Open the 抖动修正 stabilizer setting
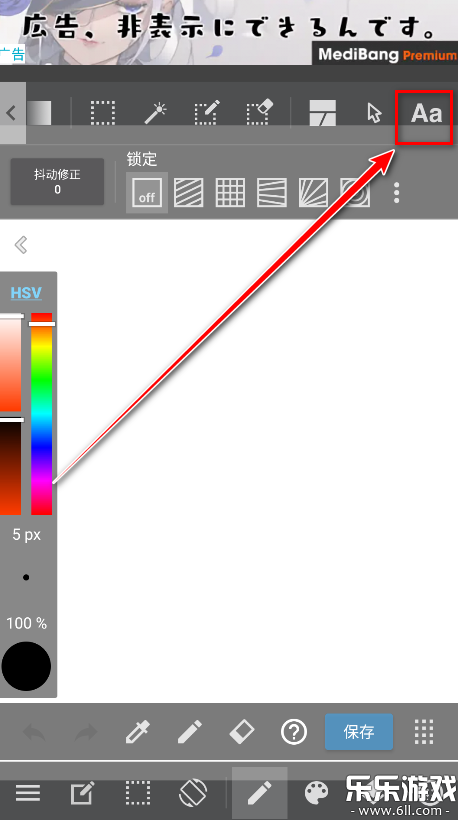The height and width of the screenshot is (820, 458). tap(57, 181)
